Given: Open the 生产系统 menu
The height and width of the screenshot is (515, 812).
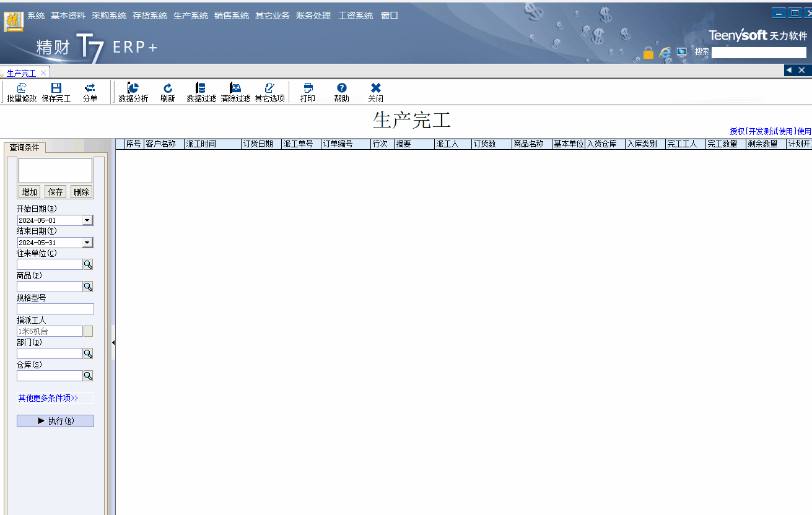Looking at the screenshot, I should click(x=191, y=15).
